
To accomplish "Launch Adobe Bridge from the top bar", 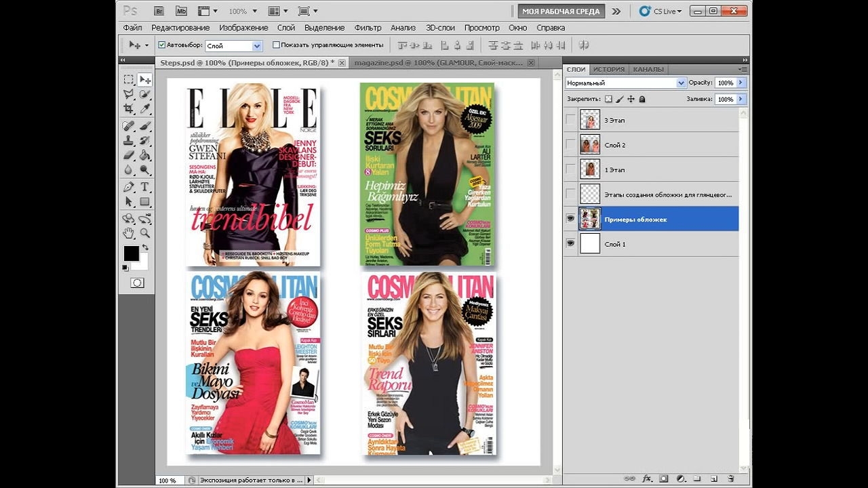I will pyautogui.click(x=159, y=11).
